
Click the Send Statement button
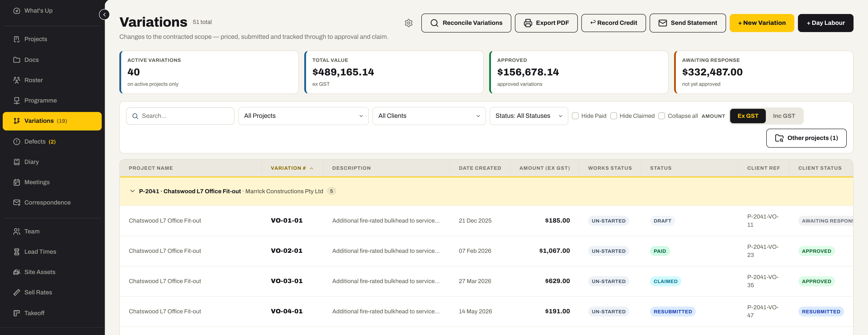tap(687, 23)
